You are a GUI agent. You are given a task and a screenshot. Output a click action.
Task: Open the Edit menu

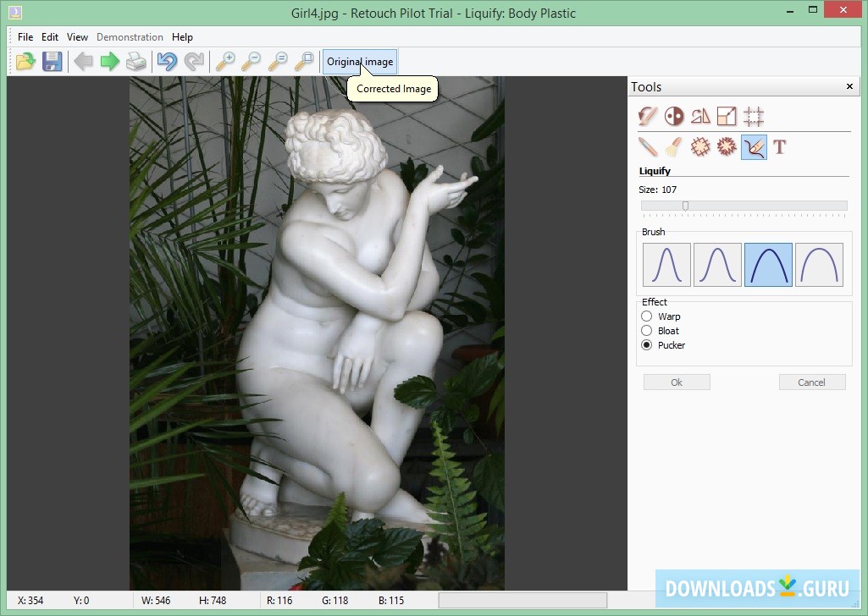point(50,37)
